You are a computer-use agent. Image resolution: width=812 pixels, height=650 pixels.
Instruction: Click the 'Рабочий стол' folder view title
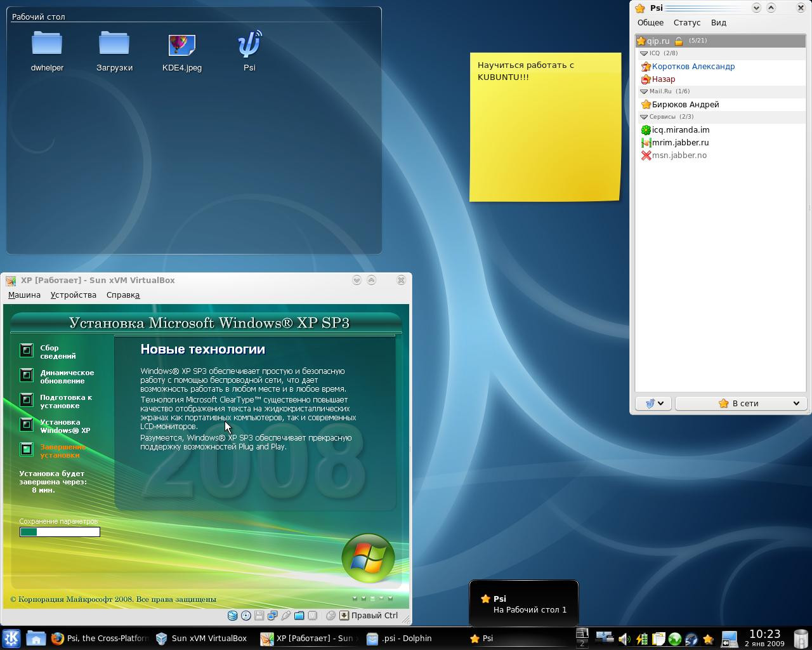[x=38, y=17]
